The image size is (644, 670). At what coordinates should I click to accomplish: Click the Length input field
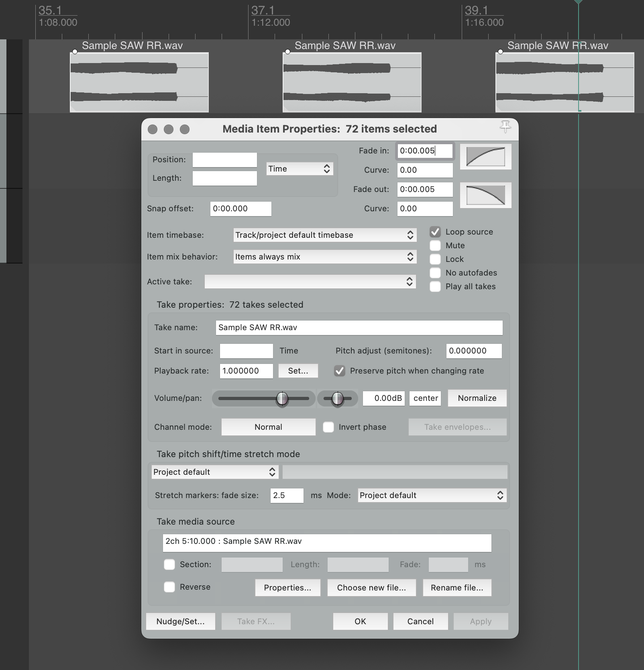tap(224, 178)
